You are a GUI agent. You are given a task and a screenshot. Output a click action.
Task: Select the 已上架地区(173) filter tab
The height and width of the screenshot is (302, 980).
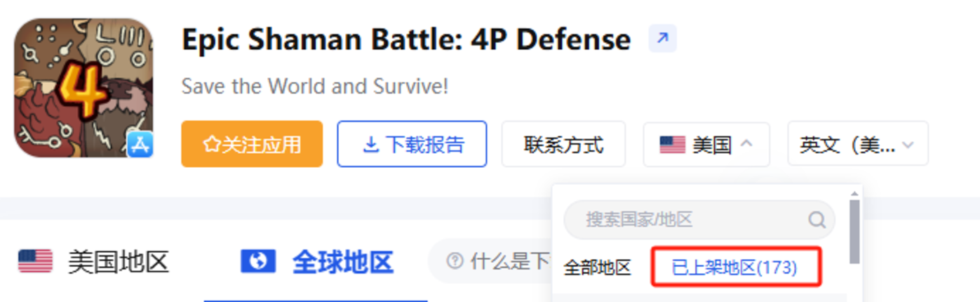pyautogui.click(x=734, y=267)
